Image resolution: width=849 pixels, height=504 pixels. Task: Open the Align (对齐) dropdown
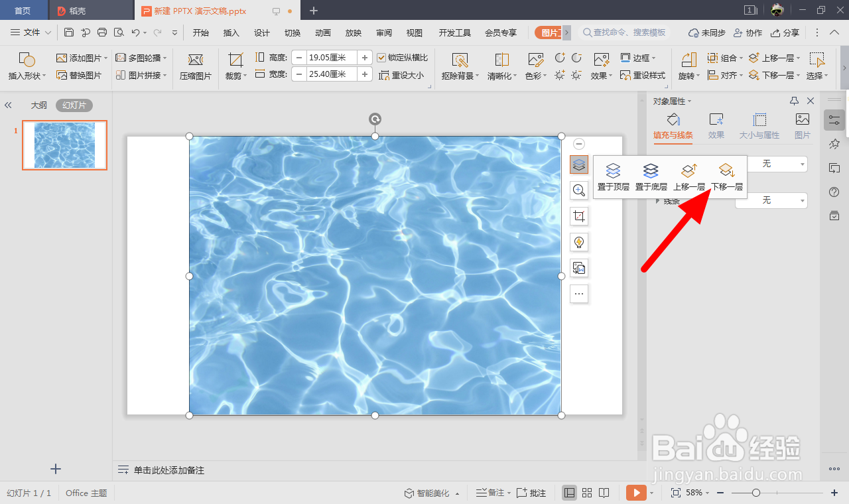click(726, 76)
